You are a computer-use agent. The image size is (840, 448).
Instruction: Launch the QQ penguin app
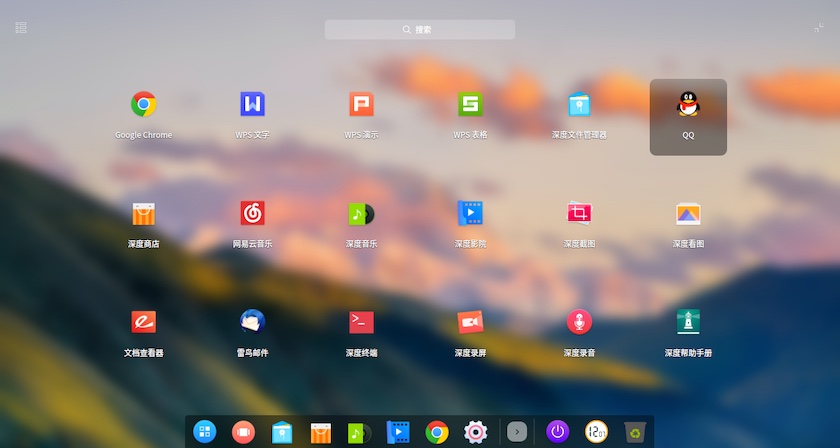tap(688, 104)
